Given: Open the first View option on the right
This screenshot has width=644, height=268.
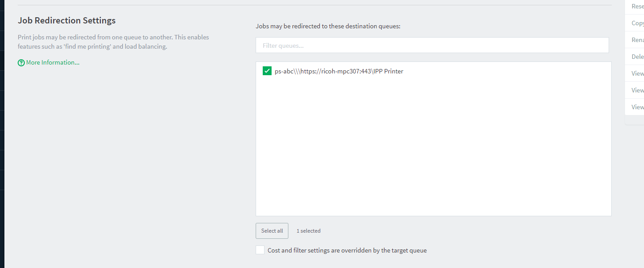Looking at the screenshot, I should (637, 73).
